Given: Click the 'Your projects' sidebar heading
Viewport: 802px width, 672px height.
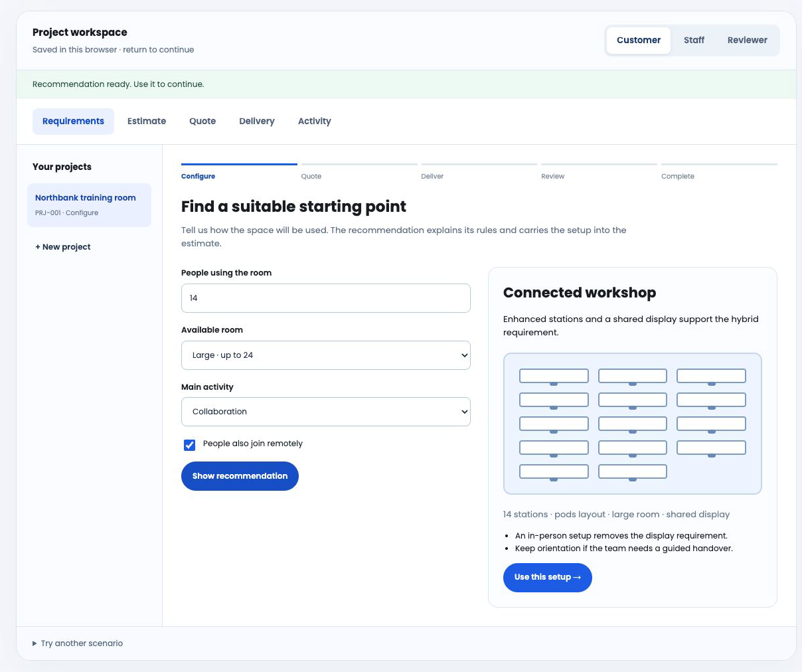Looking at the screenshot, I should coord(62,167).
